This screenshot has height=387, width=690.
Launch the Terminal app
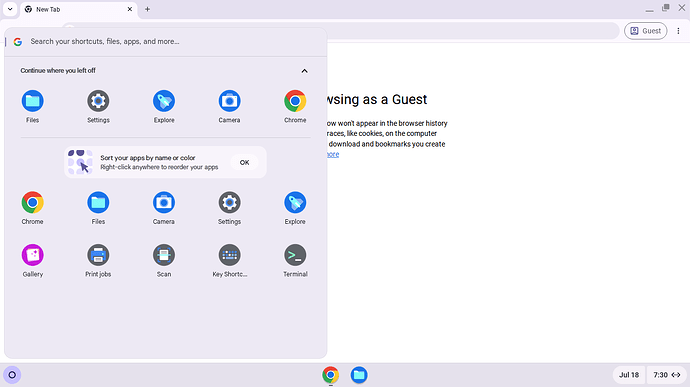tap(295, 260)
